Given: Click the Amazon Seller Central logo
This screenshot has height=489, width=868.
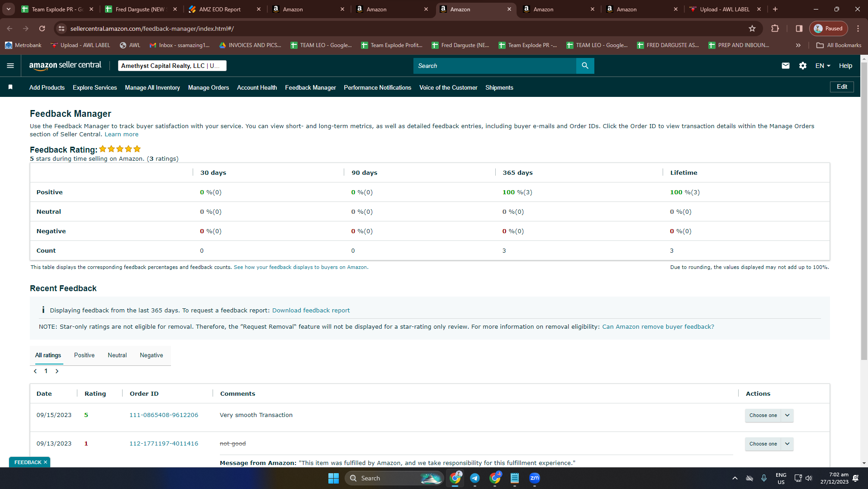Looking at the screenshot, I should (x=65, y=66).
